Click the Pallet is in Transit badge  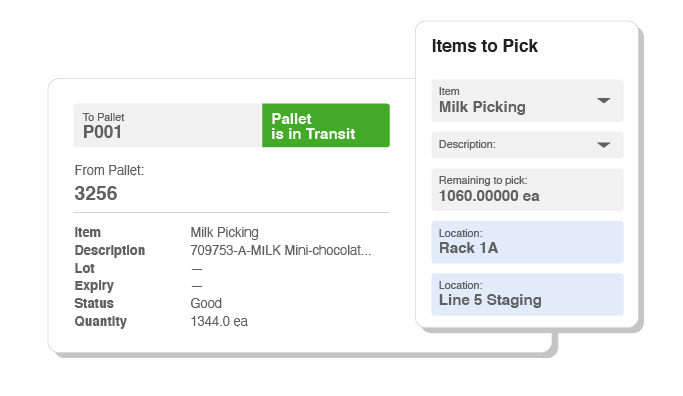point(326,125)
